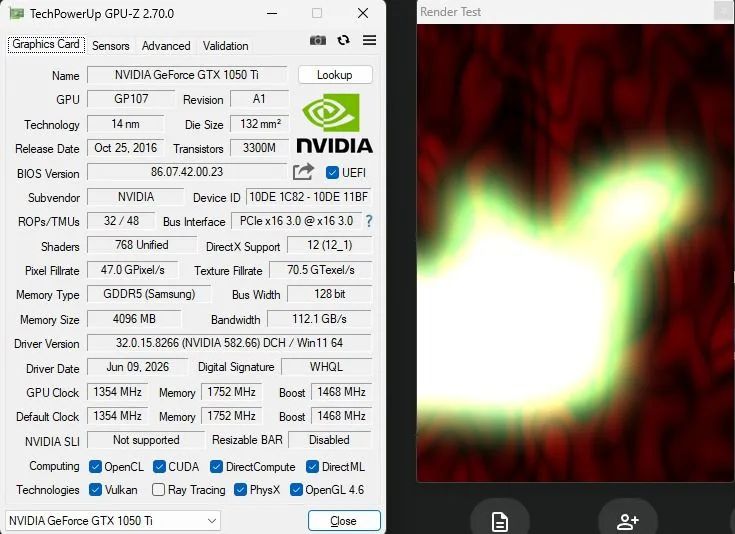735x534 pixels.
Task: Toggle the OpenGL 4.6 checkbox
Action: pos(296,489)
